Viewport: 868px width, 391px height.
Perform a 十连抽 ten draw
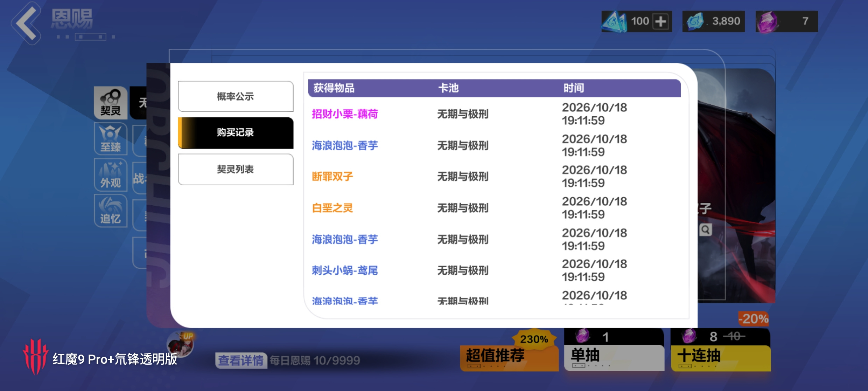click(721, 349)
